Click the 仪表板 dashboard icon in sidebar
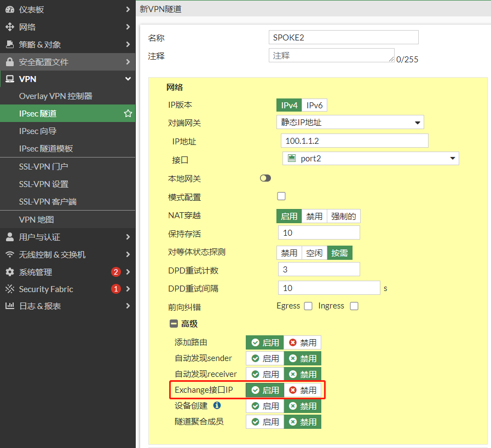The image size is (491, 448). pyautogui.click(x=9, y=9)
